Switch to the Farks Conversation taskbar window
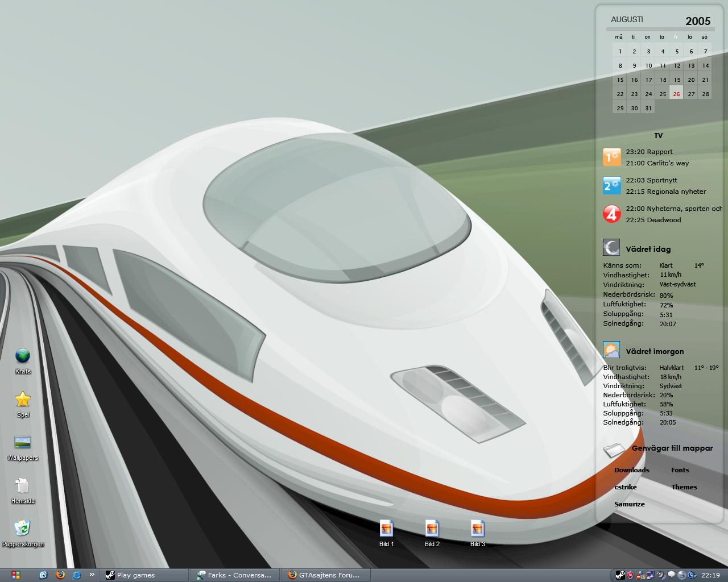Image resolution: width=728 pixels, height=582 pixels. tap(235, 575)
